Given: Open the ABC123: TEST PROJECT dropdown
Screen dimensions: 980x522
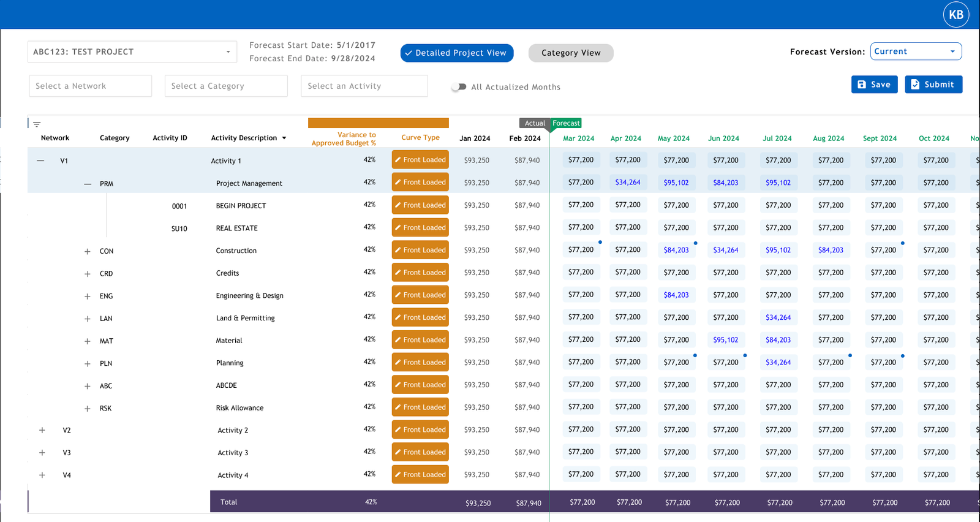Looking at the screenshot, I should (x=132, y=52).
